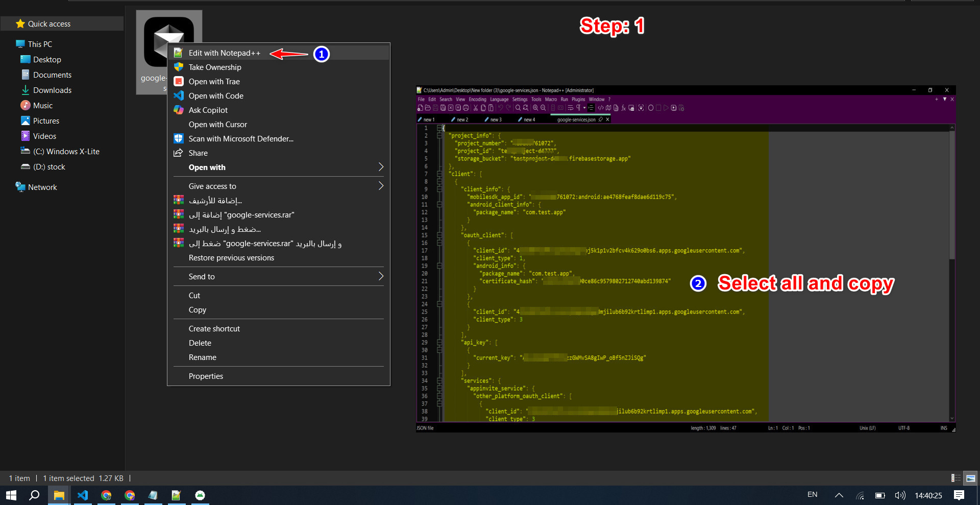Open dropdown arrow next to pilcrow icon

(584, 108)
